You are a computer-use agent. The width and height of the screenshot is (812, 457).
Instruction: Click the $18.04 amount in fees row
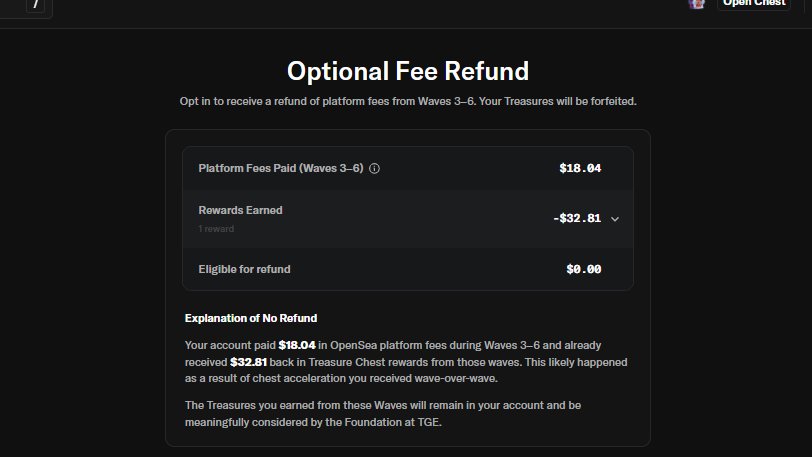pyautogui.click(x=580, y=168)
